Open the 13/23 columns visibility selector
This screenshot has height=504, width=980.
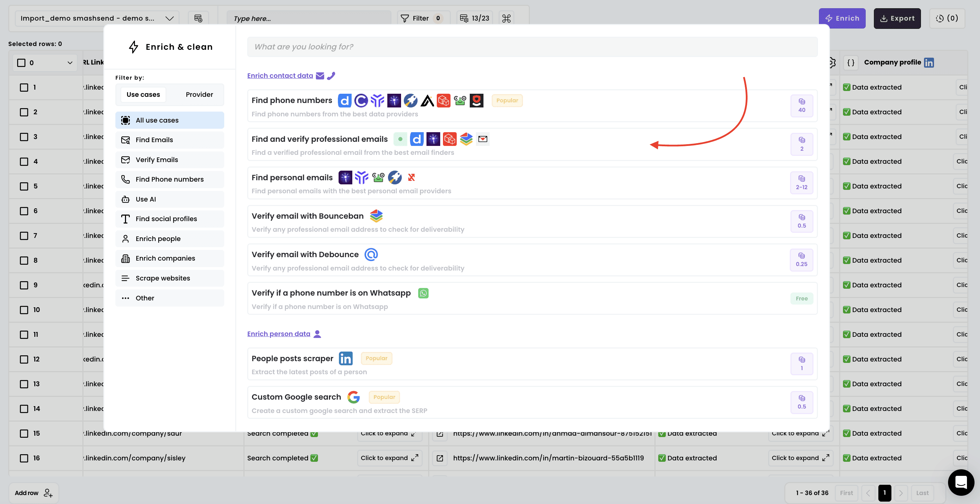coord(475,18)
